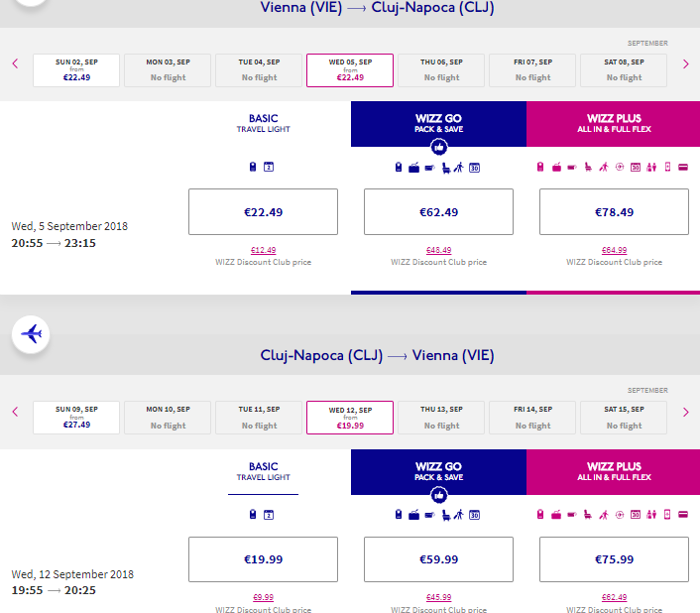
Task: Show earlier dates for Vienna to Cluj-Napoca
Action: pos(15,64)
